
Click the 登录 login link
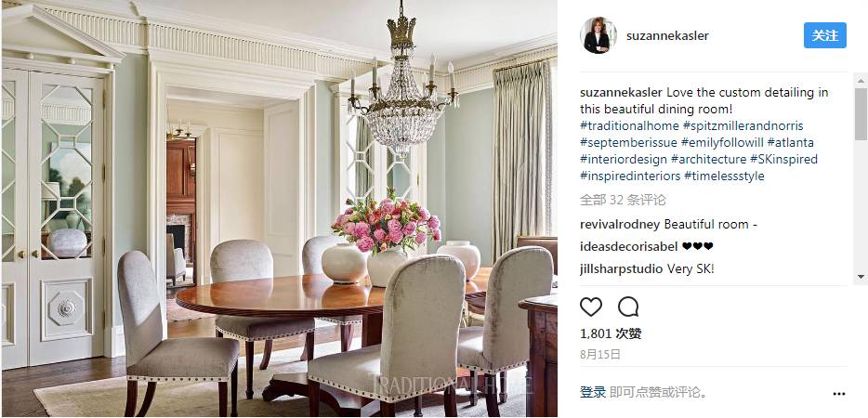593,393
